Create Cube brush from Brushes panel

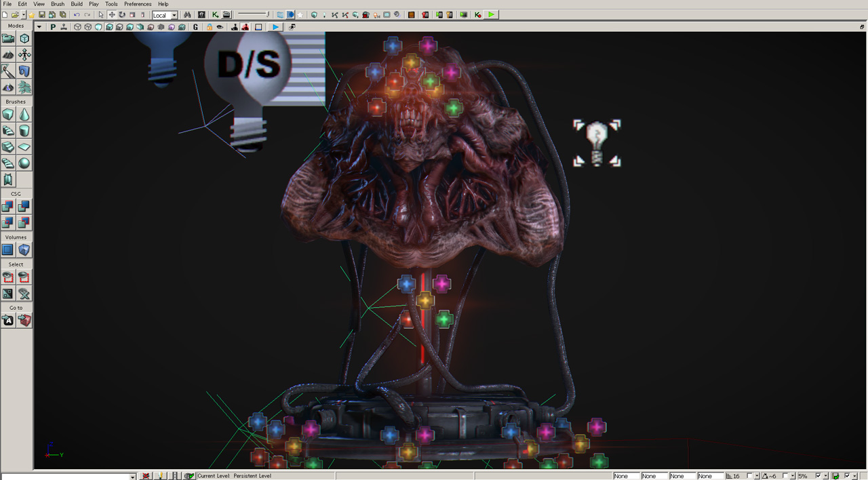pos(8,115)
